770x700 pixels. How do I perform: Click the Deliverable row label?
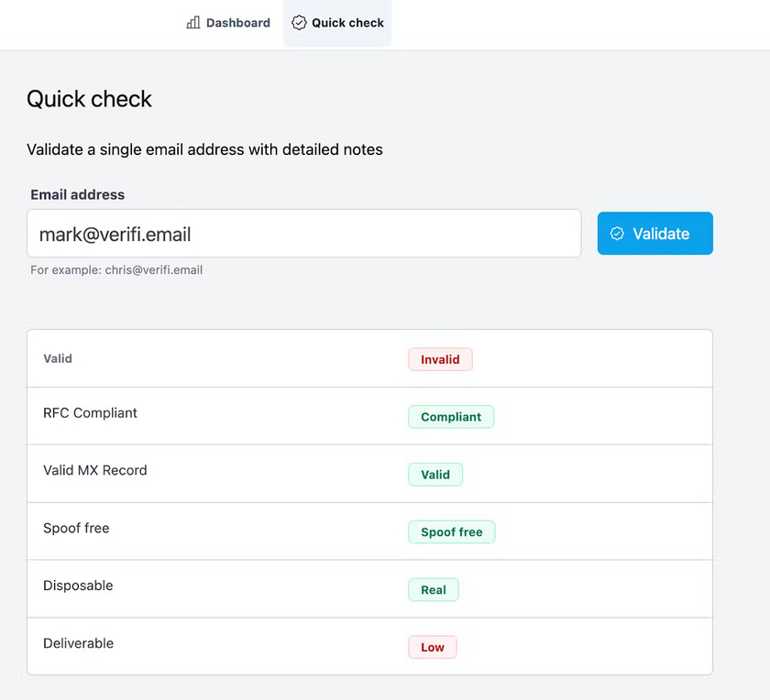[79, 644]
